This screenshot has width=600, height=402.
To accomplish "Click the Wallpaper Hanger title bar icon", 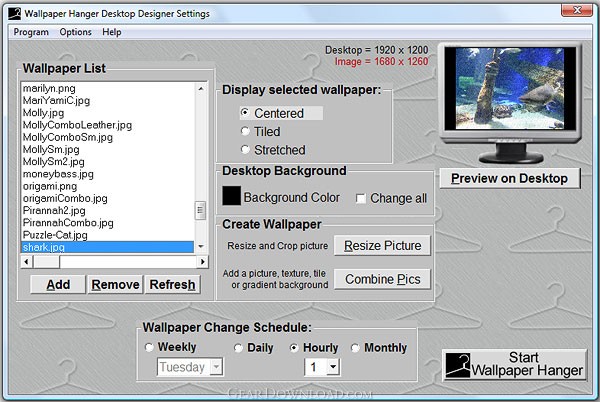I will click(15, 14).
